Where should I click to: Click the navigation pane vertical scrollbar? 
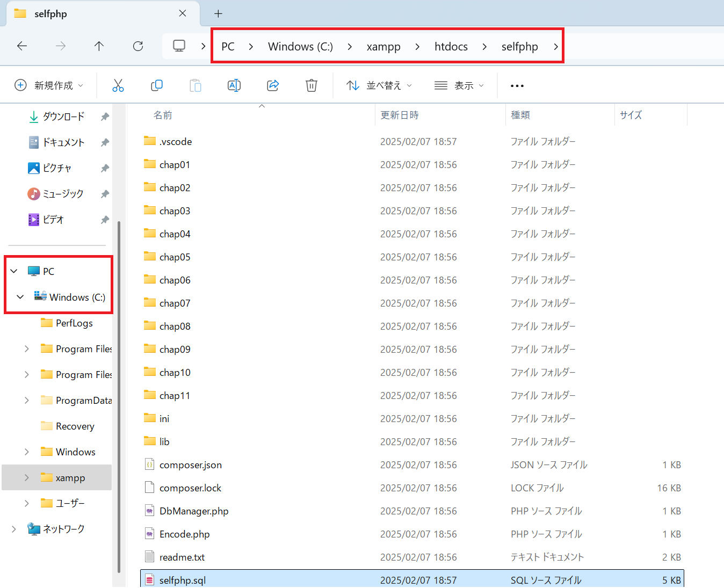pyautogui.click(x=119, y=397)
